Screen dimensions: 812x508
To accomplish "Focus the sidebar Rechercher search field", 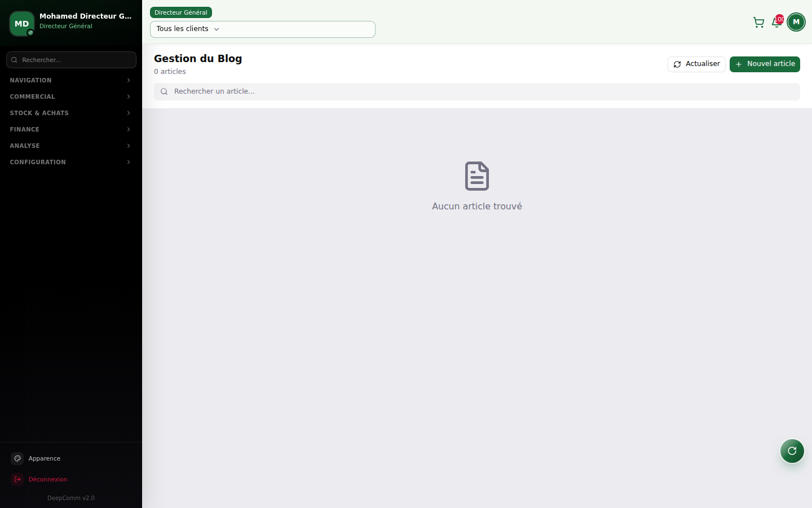I will click(x=71, y=60).
